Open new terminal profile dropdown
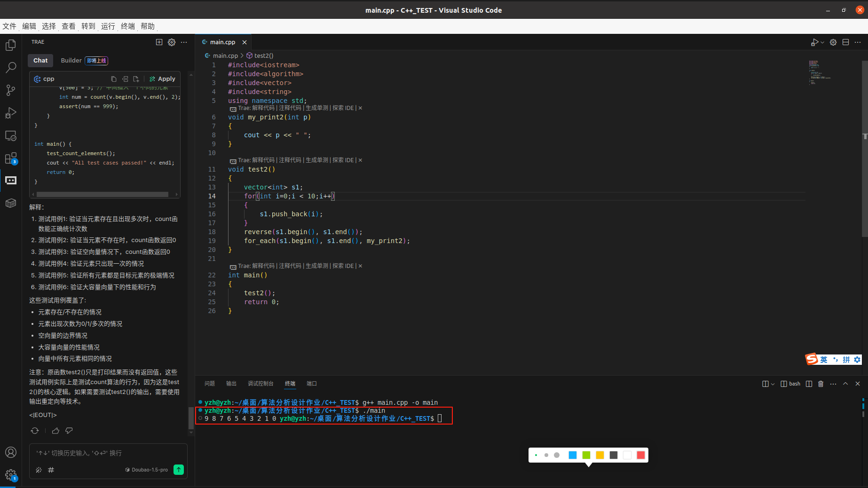 773,384
